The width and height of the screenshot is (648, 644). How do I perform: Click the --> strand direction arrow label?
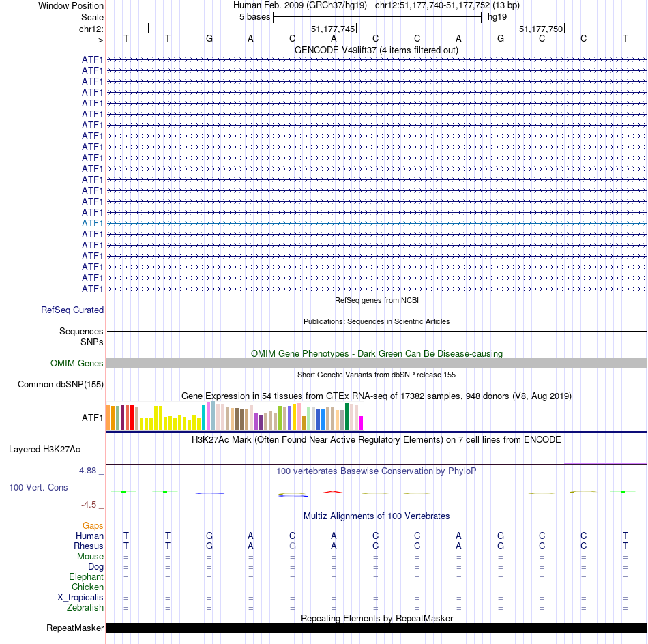point(96,40)
